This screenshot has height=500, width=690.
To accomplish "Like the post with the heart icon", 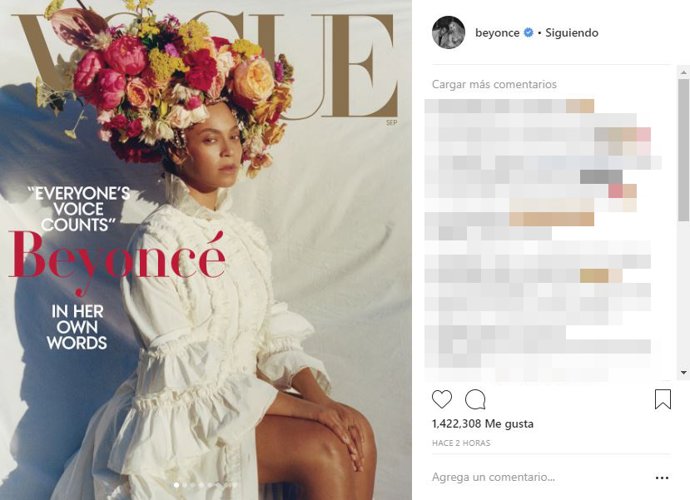I will pos(441,399).
